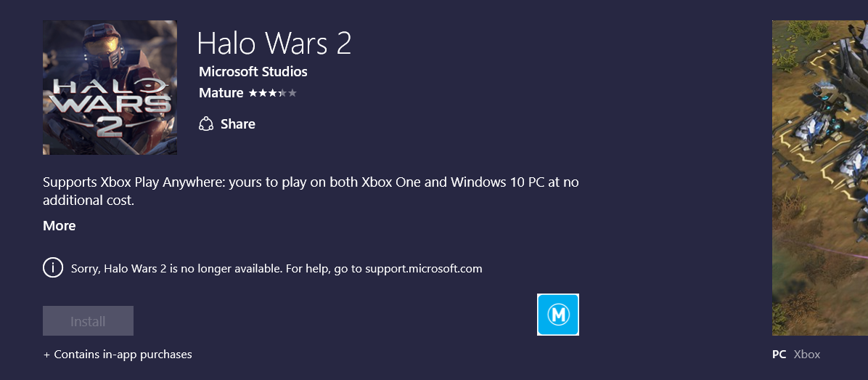Image resolution: width=868 pixels, height=380 pixels.
Task: Switch to the Xbox screenshots tab
Action: [x=806, y=355]
